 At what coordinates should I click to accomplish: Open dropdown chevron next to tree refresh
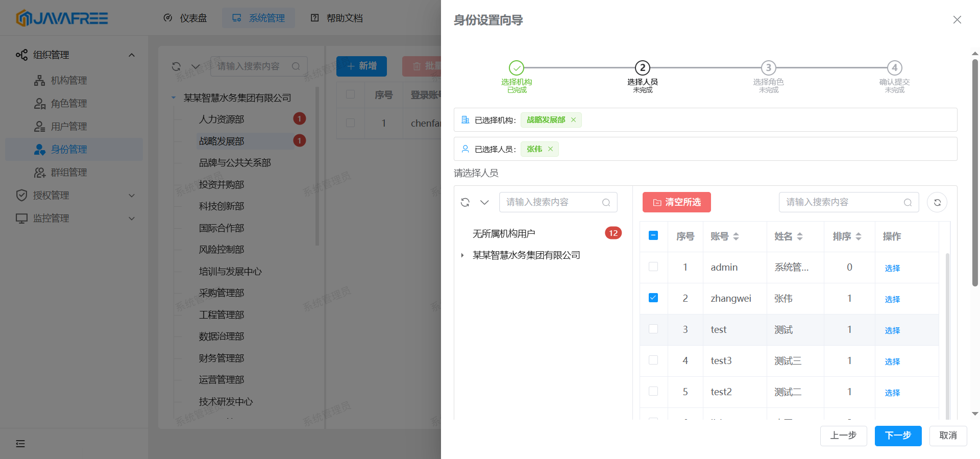(x=484, y=202)
